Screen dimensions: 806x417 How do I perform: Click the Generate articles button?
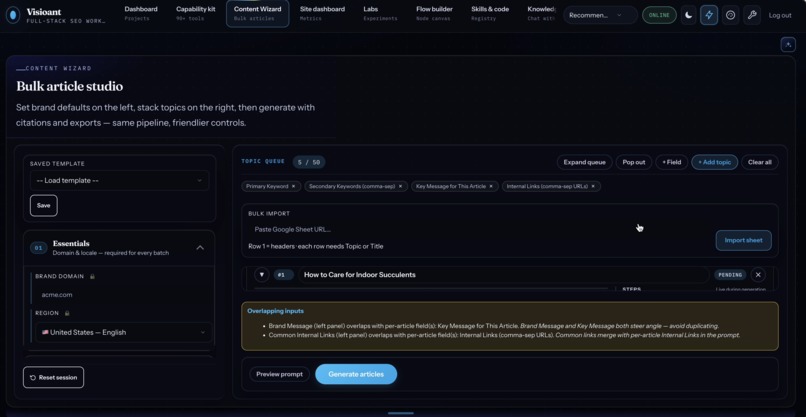click(x=356, y=374)
